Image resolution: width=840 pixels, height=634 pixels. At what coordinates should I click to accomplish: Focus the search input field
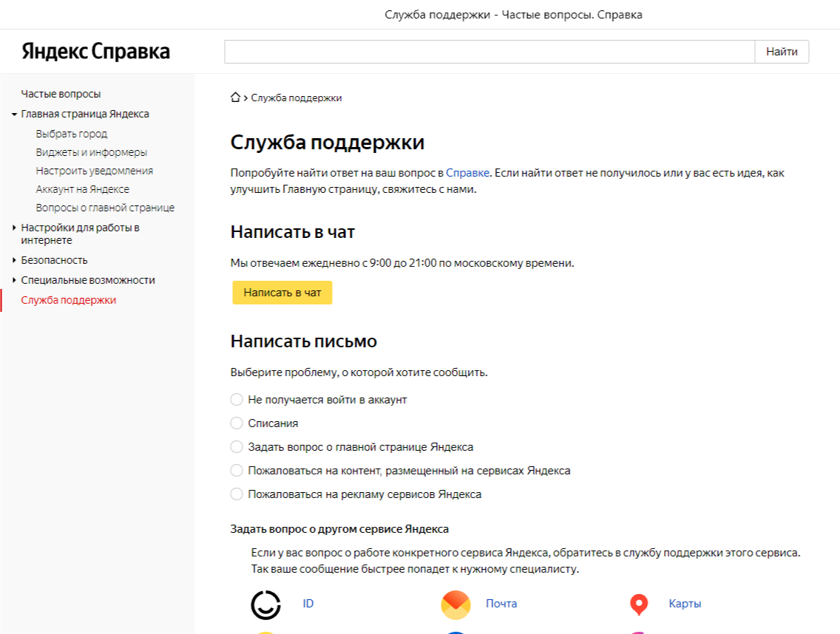(490, 52)
